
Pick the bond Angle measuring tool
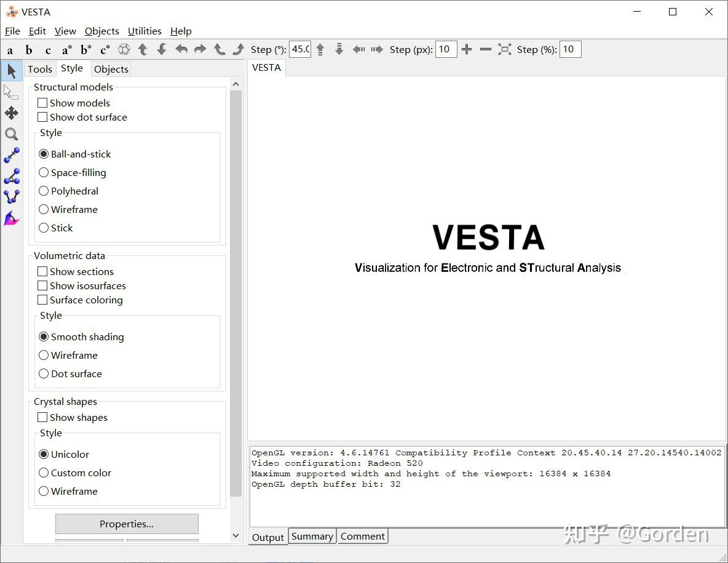click(x=12, y=176)
